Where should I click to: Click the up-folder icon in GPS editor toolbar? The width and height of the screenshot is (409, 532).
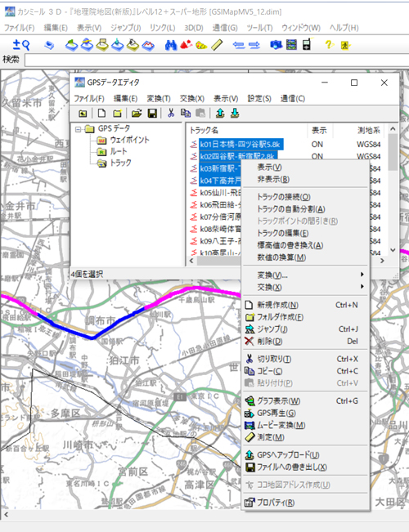pos(83,114)
